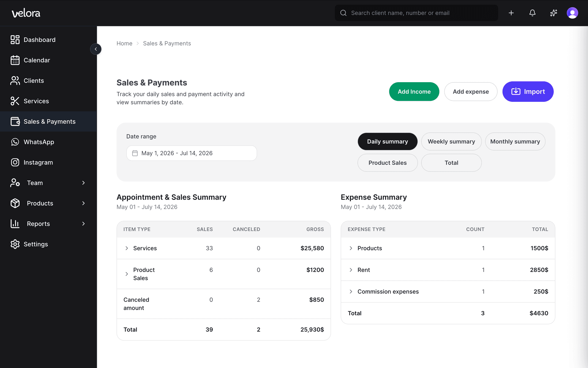Go to Clients page
This screenshot has height=368, width=588.
[48, 81]
